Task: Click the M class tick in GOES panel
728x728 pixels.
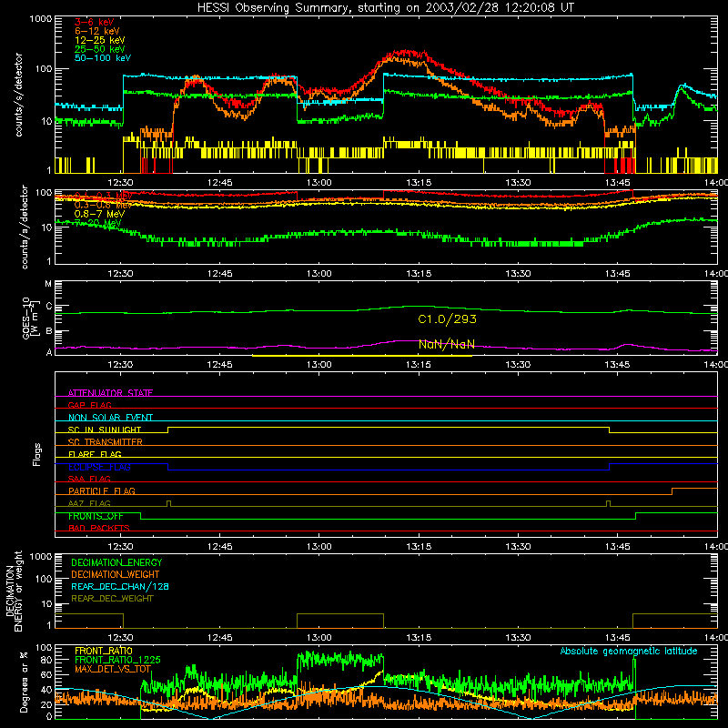Action: [48, 284]
